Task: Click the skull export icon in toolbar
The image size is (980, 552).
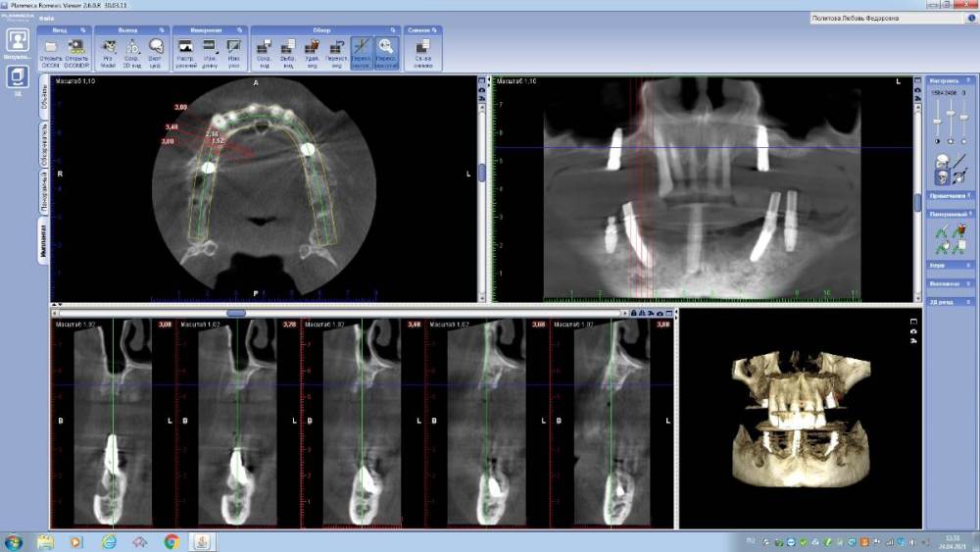Action: click(155, 47)
